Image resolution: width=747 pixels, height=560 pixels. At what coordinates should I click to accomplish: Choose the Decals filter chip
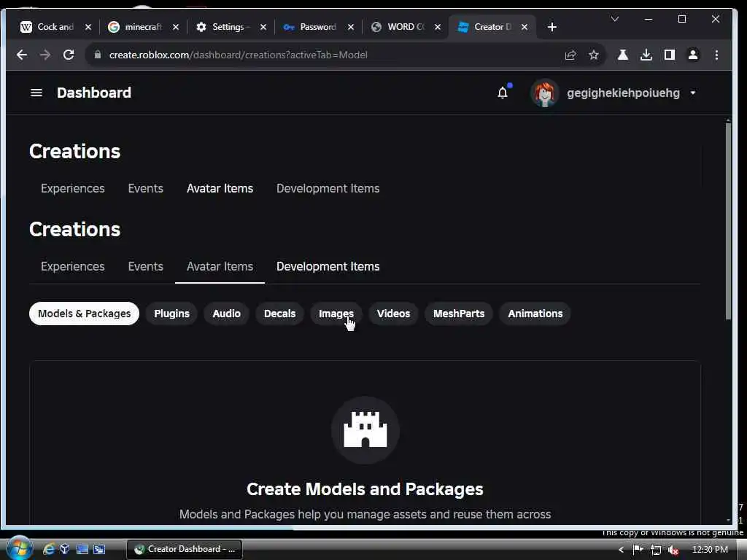point(279,314)
